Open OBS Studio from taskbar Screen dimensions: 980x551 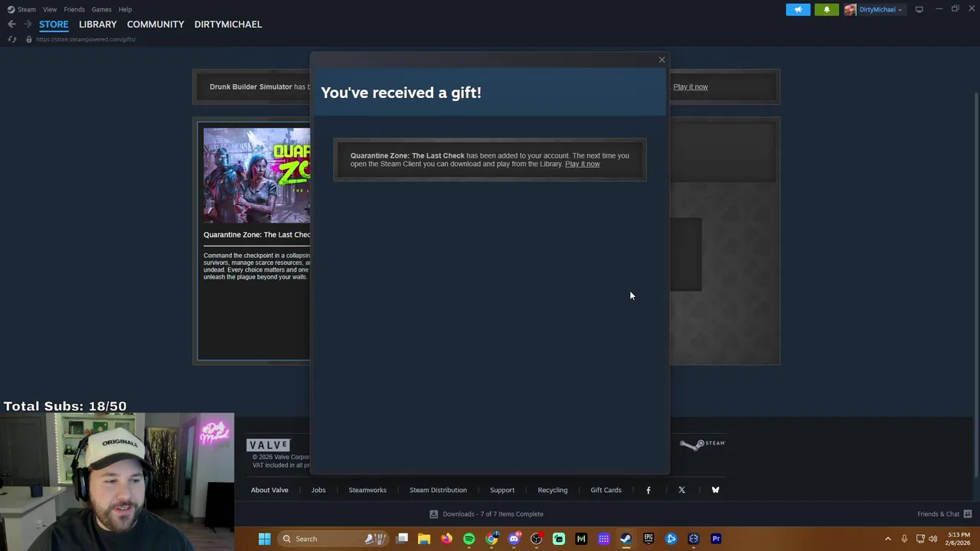536,539
